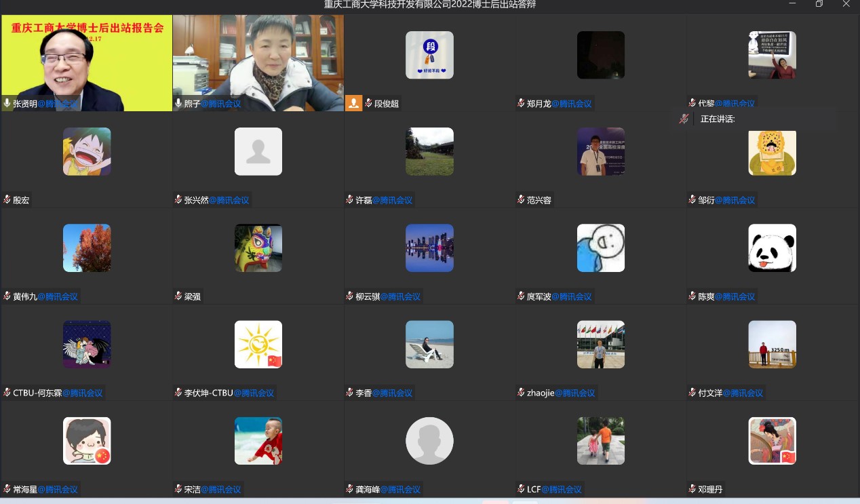Select the lion dance avatar of 梁强

[258, 248]
